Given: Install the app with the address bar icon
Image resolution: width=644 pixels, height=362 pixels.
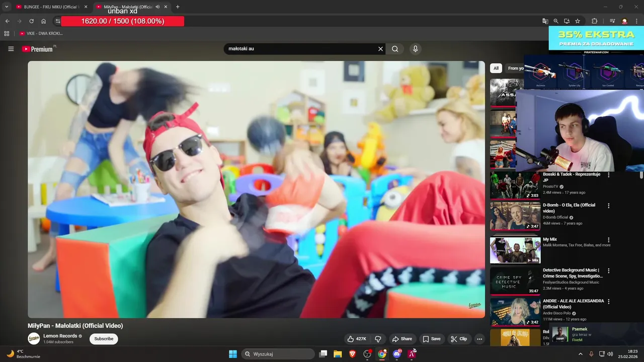Looking at the screenshot, I should [567, 21].
